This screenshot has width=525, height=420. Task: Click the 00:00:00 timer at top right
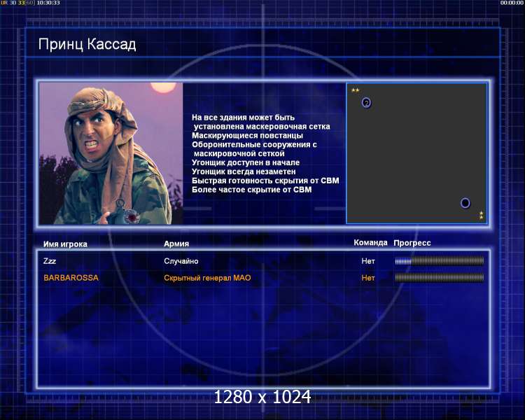pos(512,3)
